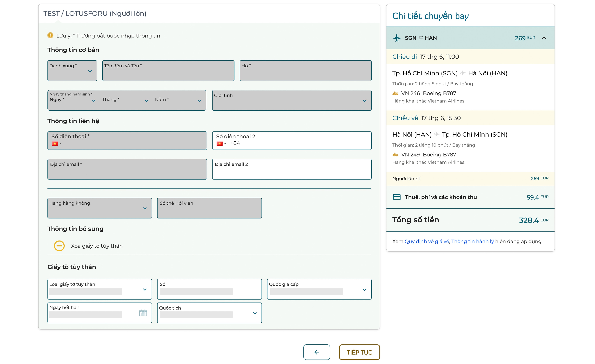Select the TEST / LOTUSFORU passenger tab

(x=95, y=14)
